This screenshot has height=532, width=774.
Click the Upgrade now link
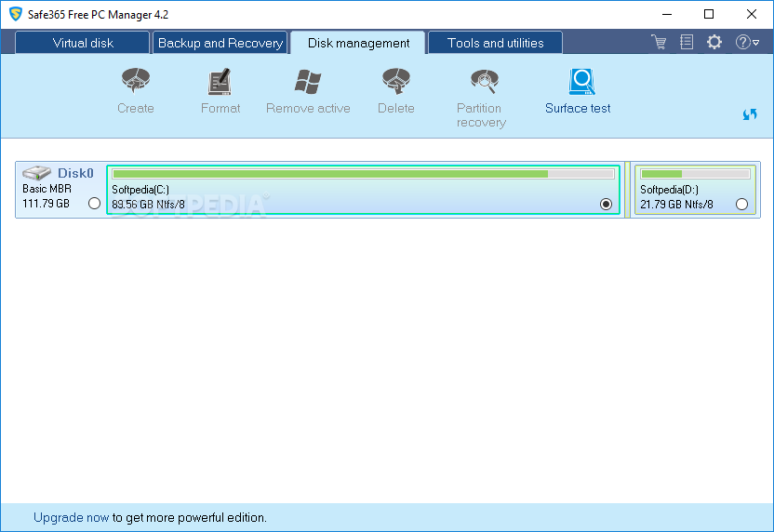pyautogui.click(x=71, y=517)
